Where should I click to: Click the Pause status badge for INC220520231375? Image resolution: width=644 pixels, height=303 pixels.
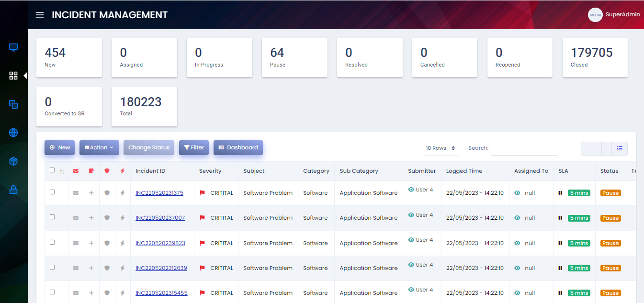point(610,193)
